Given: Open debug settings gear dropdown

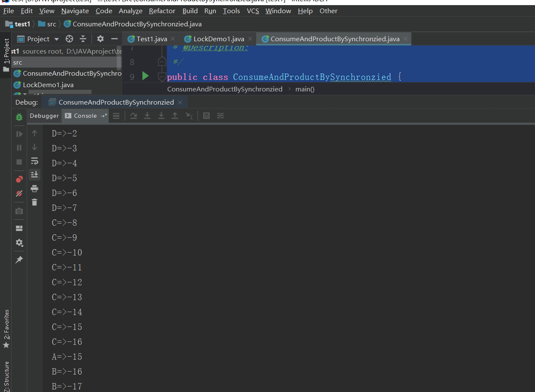Looking at the screenshot, I should 19,242.
